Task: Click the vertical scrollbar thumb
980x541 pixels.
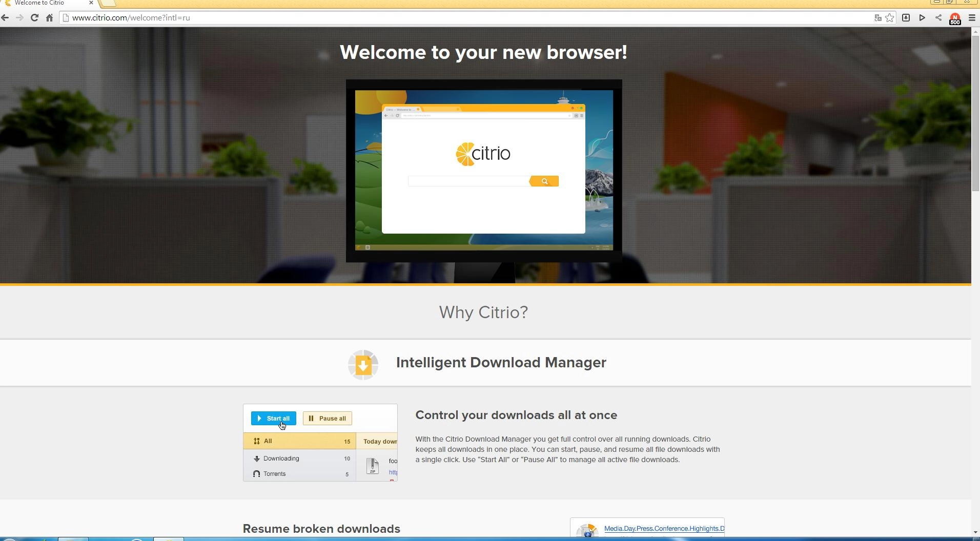Action: (x=975, y=114)
